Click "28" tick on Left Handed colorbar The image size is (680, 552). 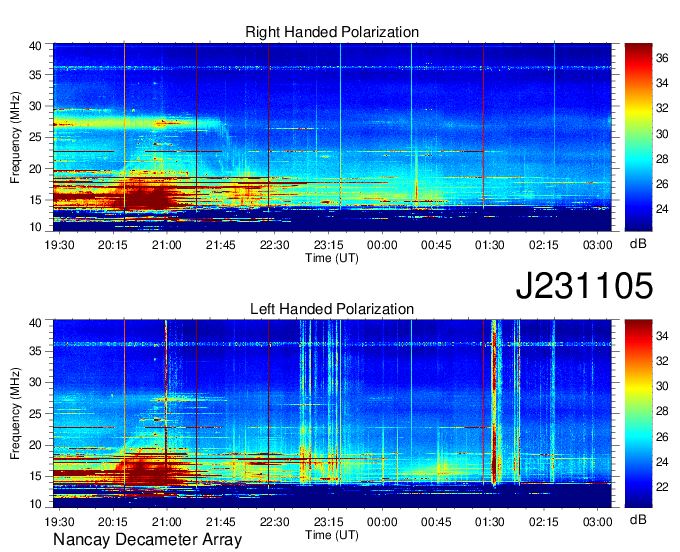662,411
